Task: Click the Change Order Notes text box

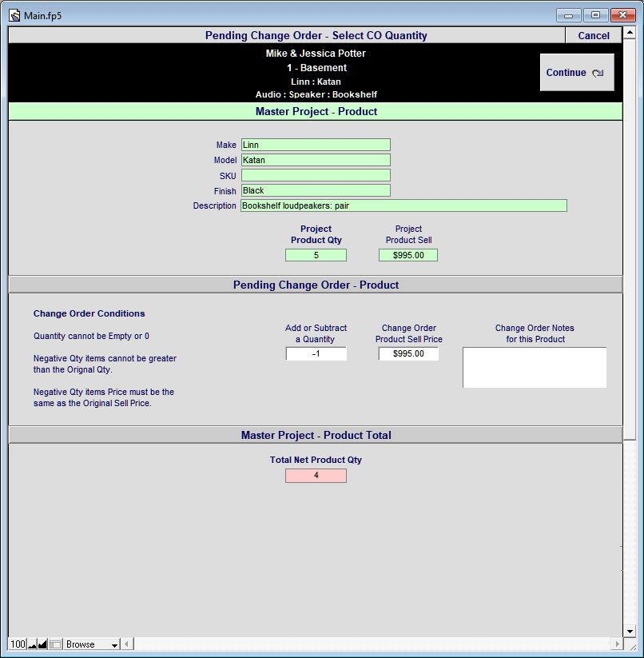Action: point(535,368)
